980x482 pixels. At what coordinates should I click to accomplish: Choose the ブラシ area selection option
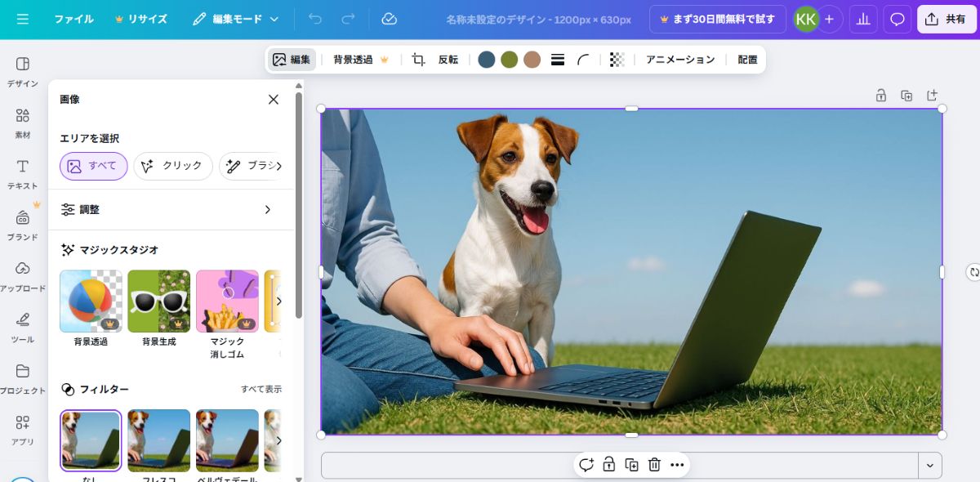[252, 166]
